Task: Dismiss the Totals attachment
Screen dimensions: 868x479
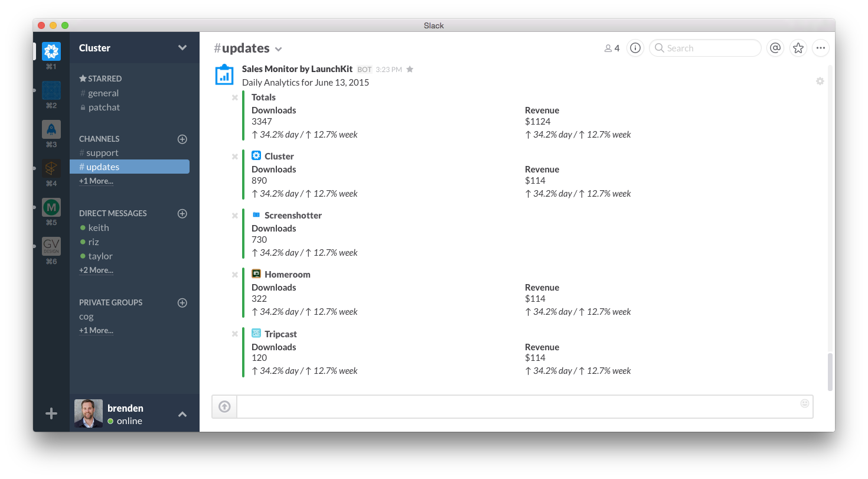Action: pyautogui.click(x=235, y=97)
